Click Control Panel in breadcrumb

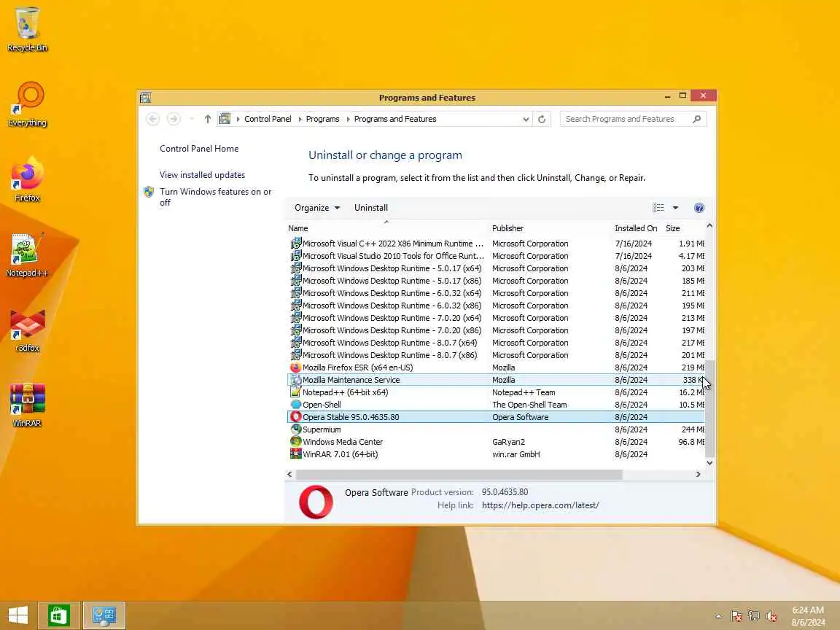tap(268, 119)
